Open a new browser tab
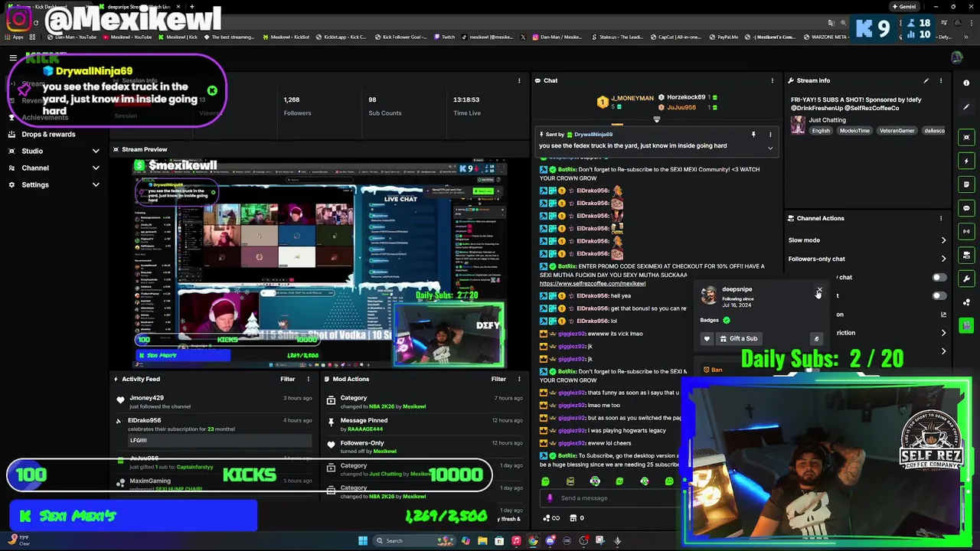Viewport: 980px width, 551px height. tap(191, 7)
